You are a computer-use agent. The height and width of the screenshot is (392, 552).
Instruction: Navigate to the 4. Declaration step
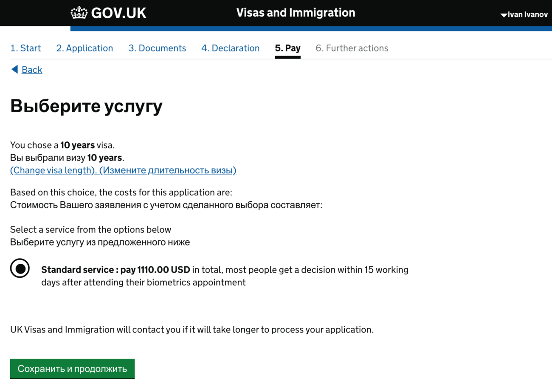pos(230,48)
